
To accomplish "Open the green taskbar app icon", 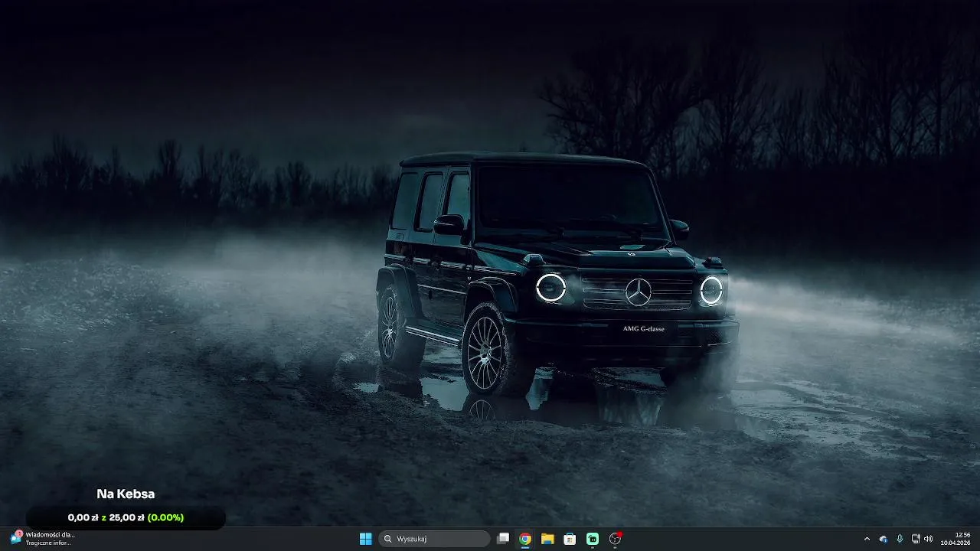I will click(593, 539).
